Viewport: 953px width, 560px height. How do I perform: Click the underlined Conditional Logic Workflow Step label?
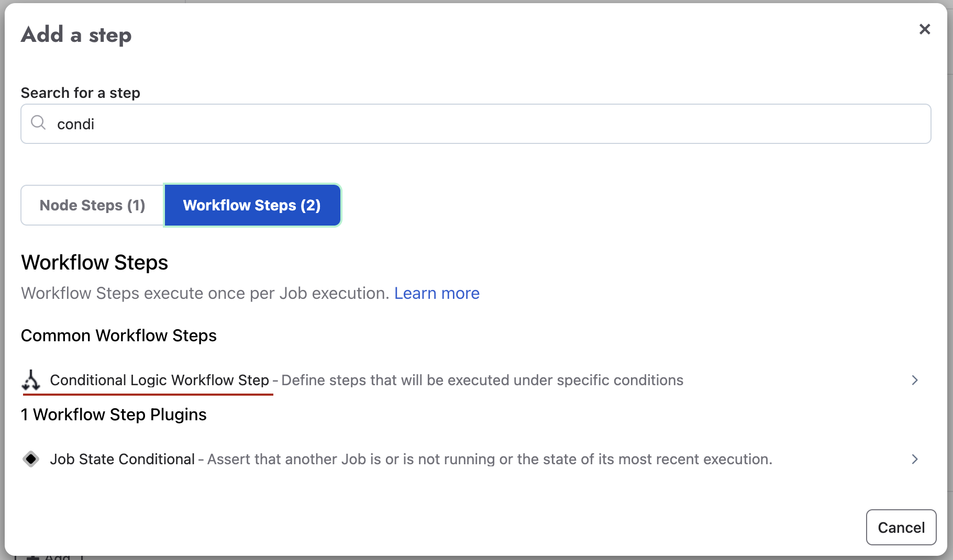point(159,380)
